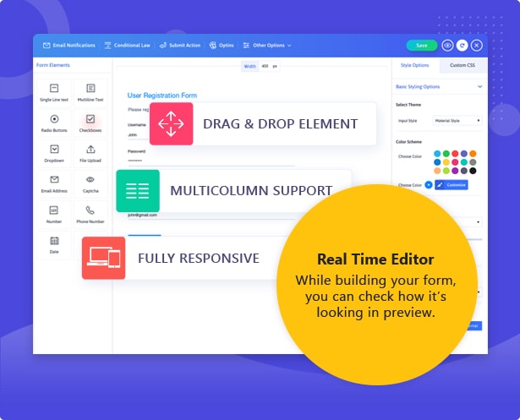Expand the Other Options menu
Viewport: 520px width, 420px height.
tap(267, 45)
